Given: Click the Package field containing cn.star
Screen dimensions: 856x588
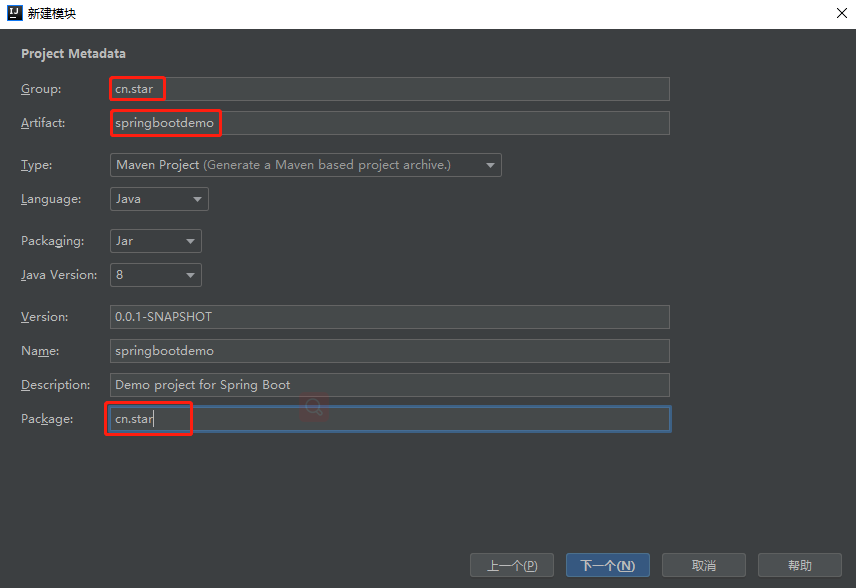Looking at the screenshot, I should [300, 418].
